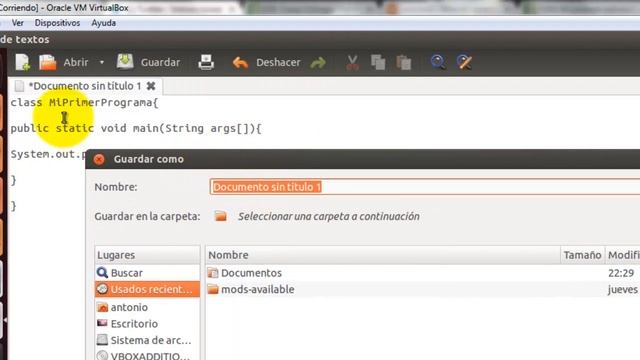This screenshot has height=360, width=640.
Task: Sort files by the Tamaño column header
Action: (582, 255)
